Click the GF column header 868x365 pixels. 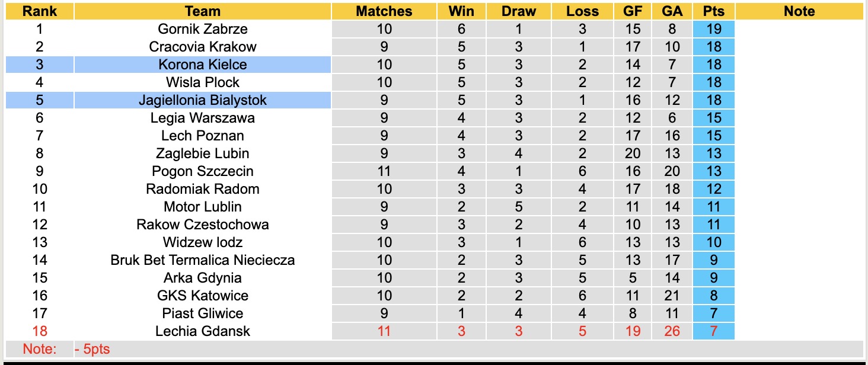[633, 11]
